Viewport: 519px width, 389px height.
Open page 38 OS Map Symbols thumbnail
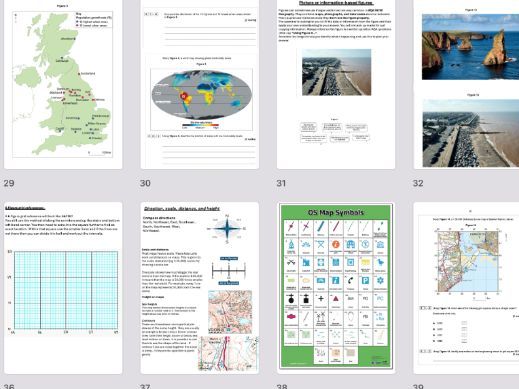click(x=336, y=288)
